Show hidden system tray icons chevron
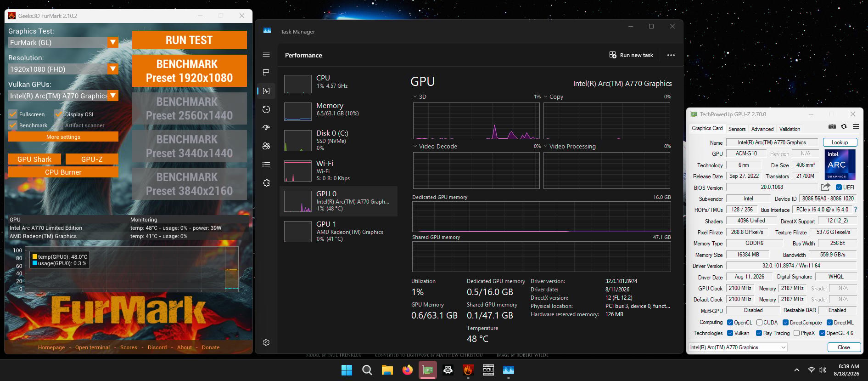Image resolution: width=868 pixels, height=381 pixels. coord(797,370)
